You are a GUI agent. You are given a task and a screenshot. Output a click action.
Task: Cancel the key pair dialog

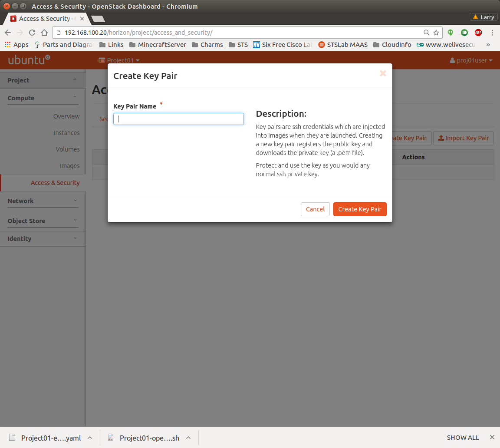point(315,209)
